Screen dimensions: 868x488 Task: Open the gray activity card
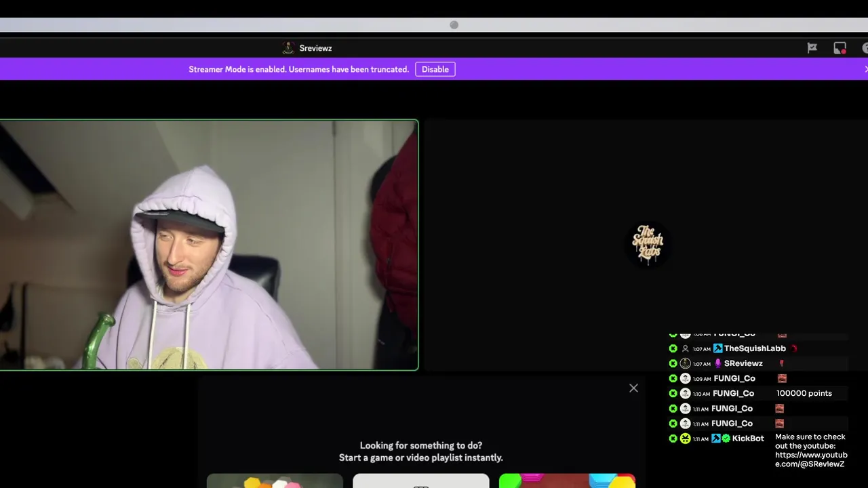click(x=421, y=481)
